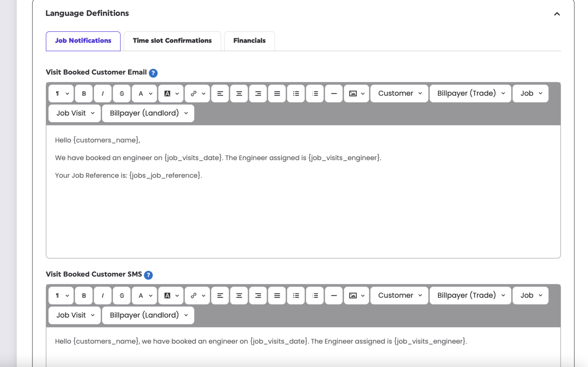Open the Job Visit dropdown in the SMS editor

[75, 315]
